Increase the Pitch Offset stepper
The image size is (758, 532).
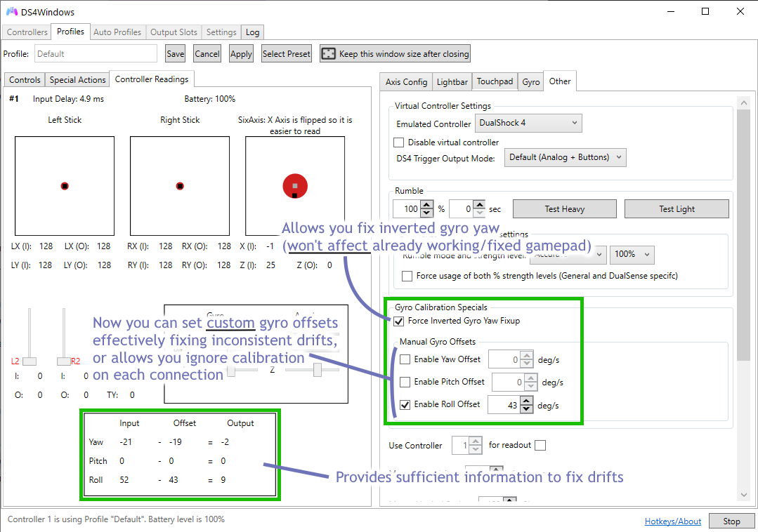tap(531, 378)
